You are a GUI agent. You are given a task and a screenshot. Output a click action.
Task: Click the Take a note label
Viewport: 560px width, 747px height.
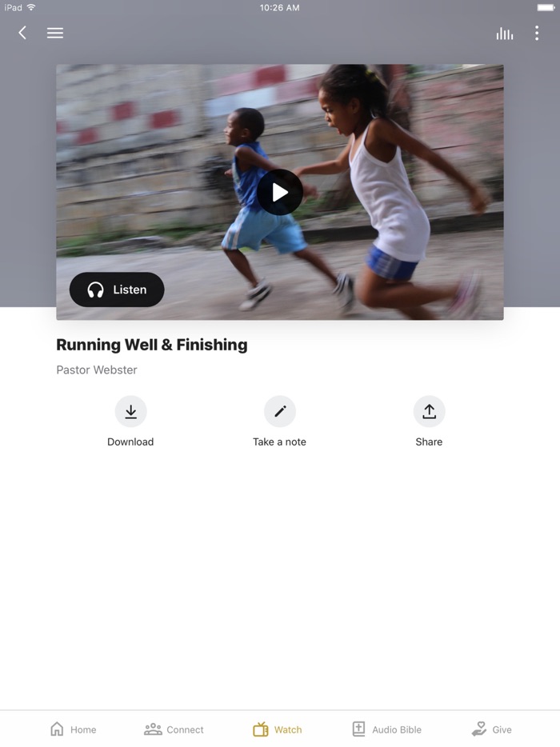[x=280, y=442]
